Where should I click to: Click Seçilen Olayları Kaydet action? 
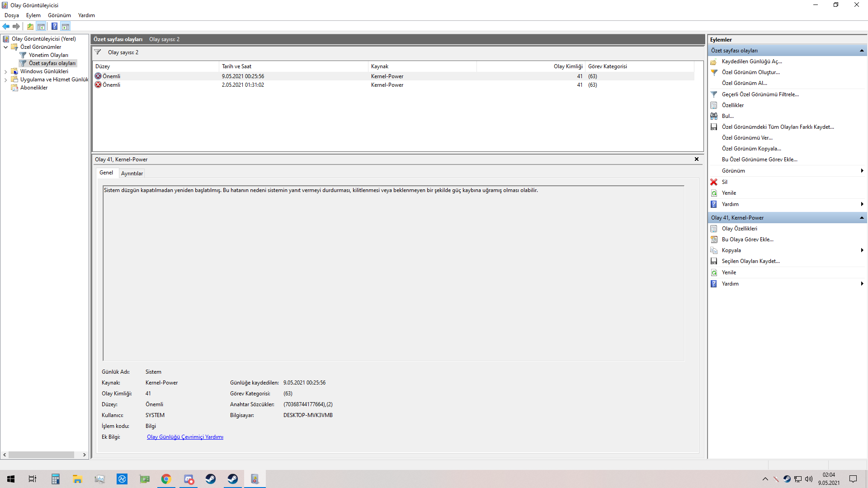[750, 261]
